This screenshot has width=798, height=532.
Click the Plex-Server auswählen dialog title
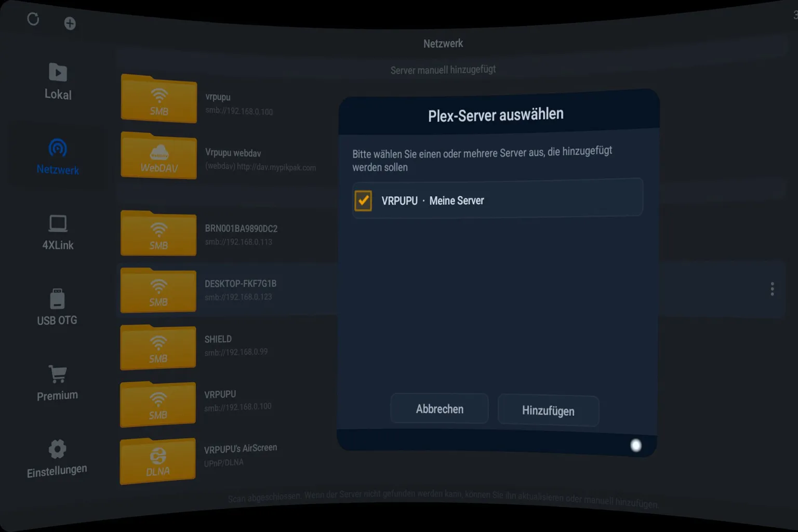tap(496, 115)
